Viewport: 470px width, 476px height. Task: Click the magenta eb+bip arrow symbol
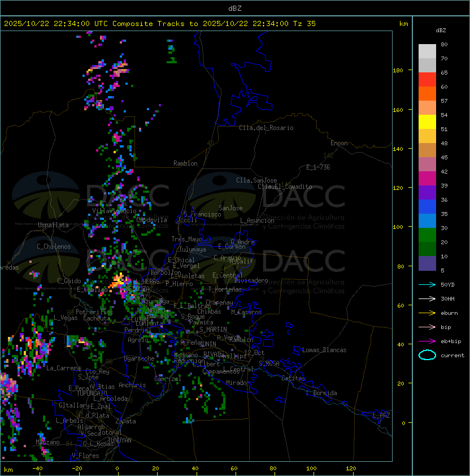(x=427, y=341)
